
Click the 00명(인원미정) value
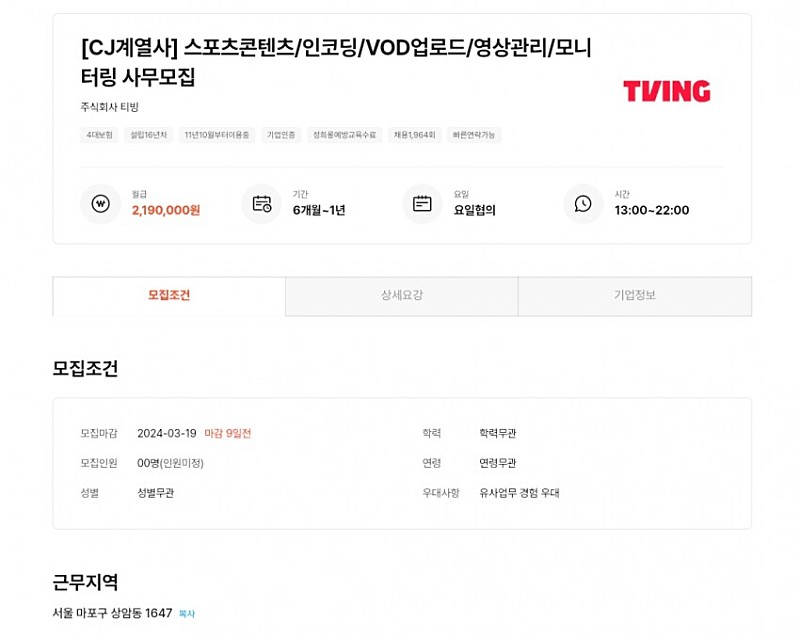point(170,463)
